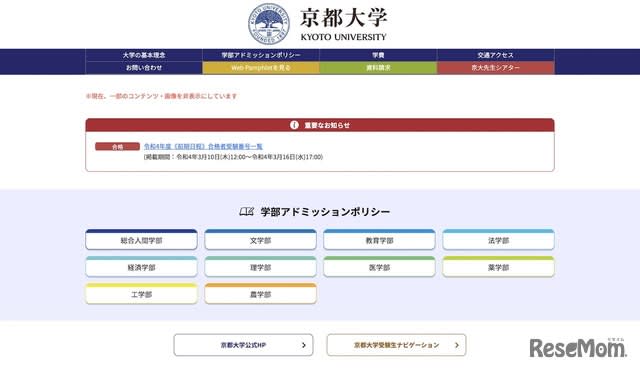Click the chevron arrow on 京都大学公式HP button
Screen dimensions: 640x371
pyautogui.click(x=304, y=345)
